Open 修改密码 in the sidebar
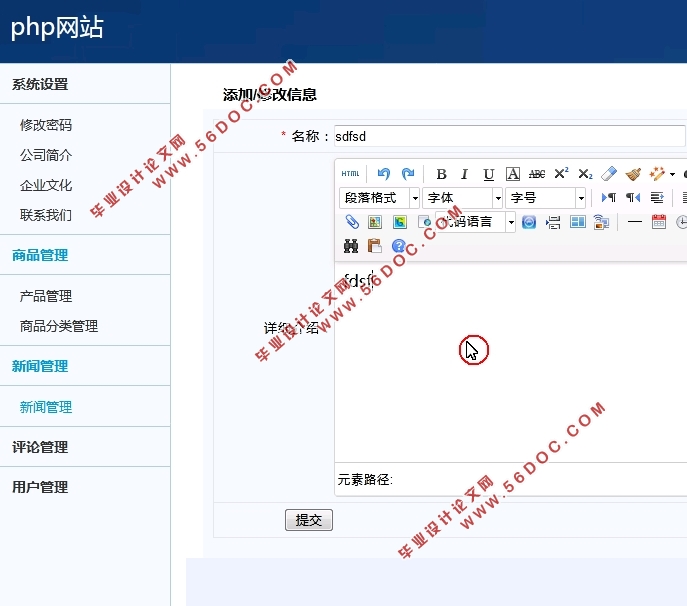Viewport: 687px width, 606px height. click(46, 125)
